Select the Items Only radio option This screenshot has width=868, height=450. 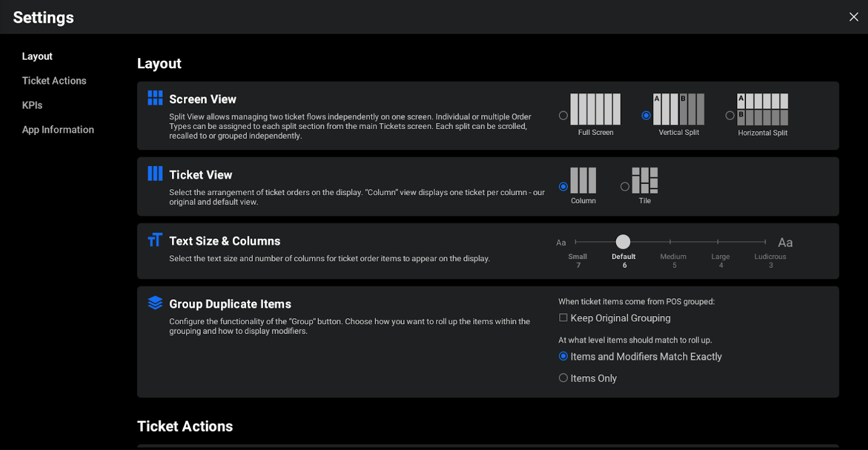(564, 378)
